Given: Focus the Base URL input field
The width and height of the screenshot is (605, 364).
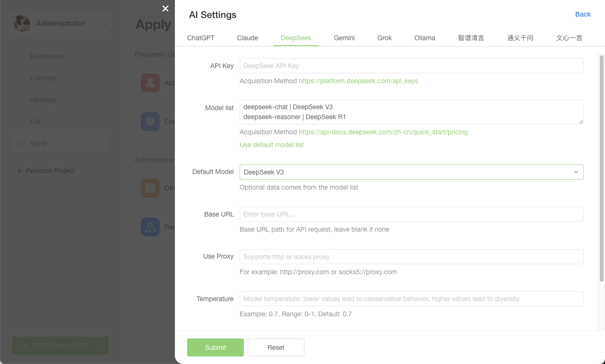Looking at the screenshot, I should [411, 214].
